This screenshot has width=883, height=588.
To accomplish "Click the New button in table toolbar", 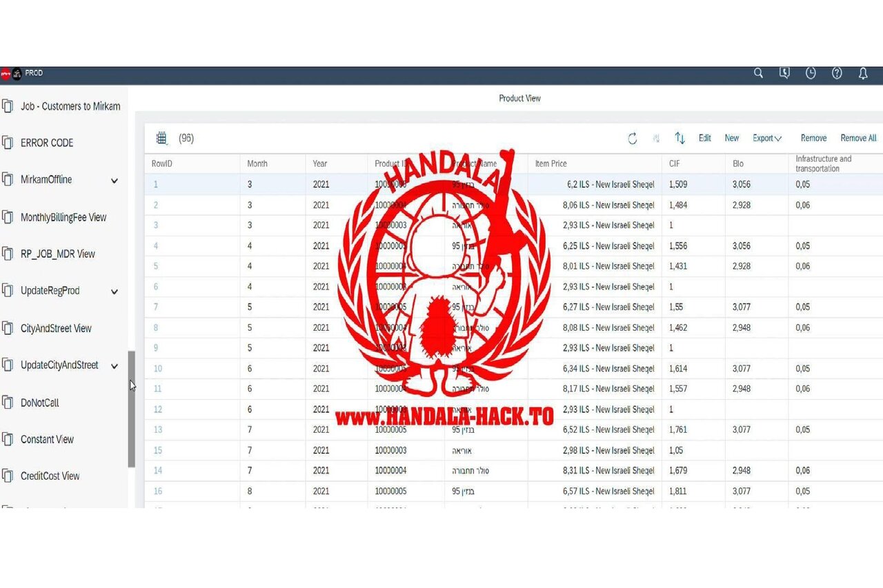I will (x=732, y=138).
